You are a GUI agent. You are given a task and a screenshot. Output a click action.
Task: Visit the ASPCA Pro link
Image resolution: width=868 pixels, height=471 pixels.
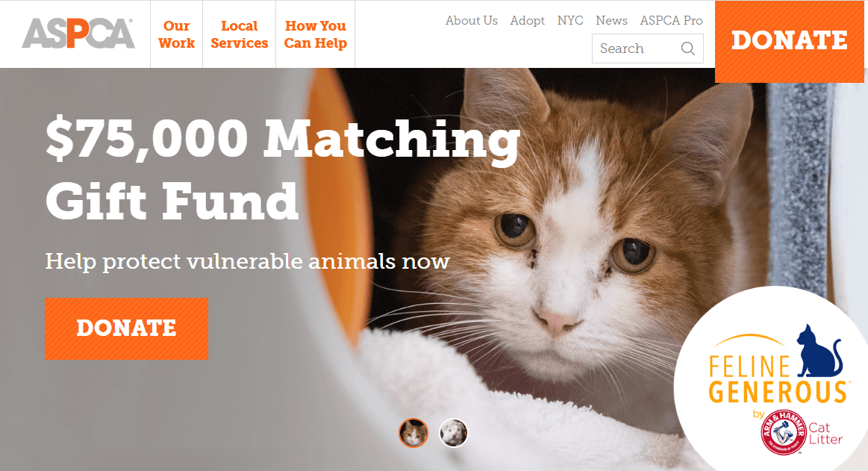(672, 20)
